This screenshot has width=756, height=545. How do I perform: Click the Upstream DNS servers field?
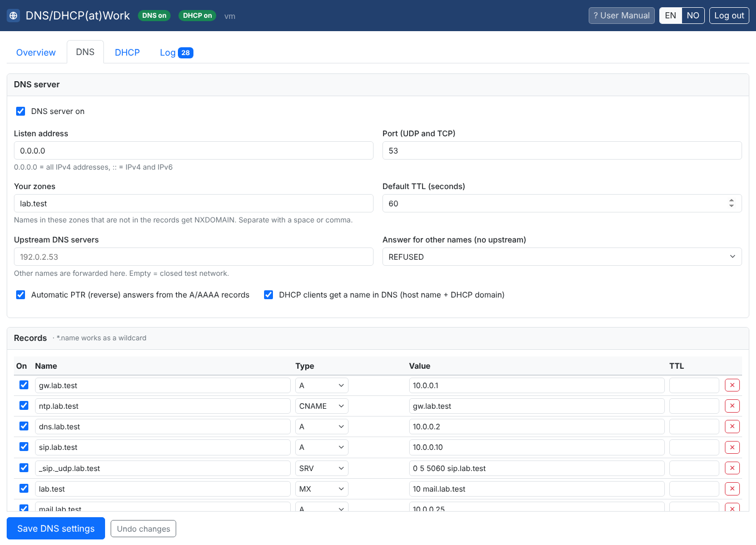pyautogui.click(x=193, y=257)
